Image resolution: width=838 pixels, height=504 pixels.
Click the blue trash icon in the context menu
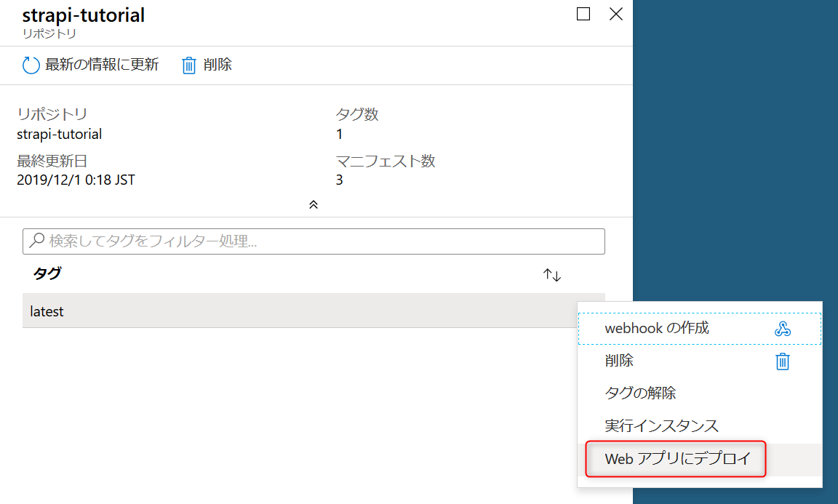781,361
